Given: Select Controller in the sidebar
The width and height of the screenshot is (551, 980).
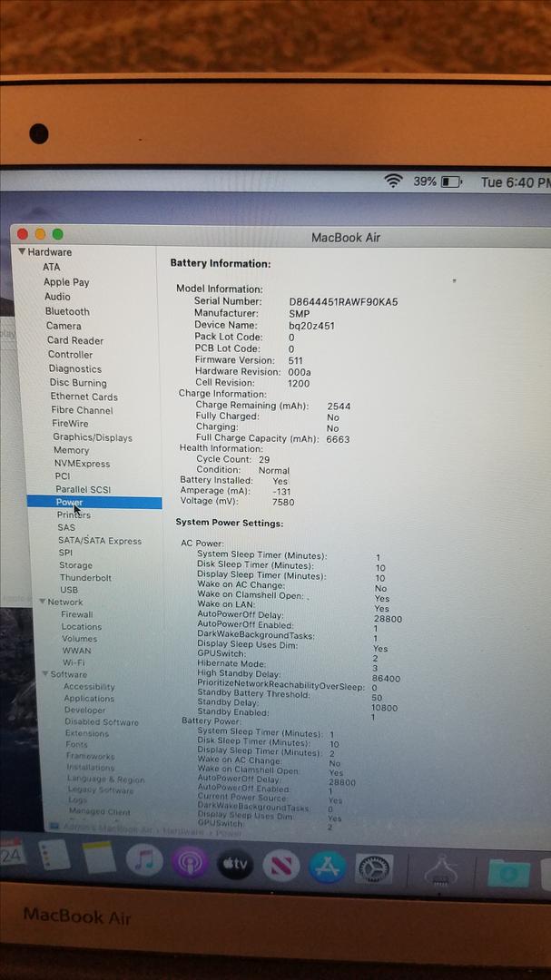Looking at the screenshot, I should coord(70,355).
